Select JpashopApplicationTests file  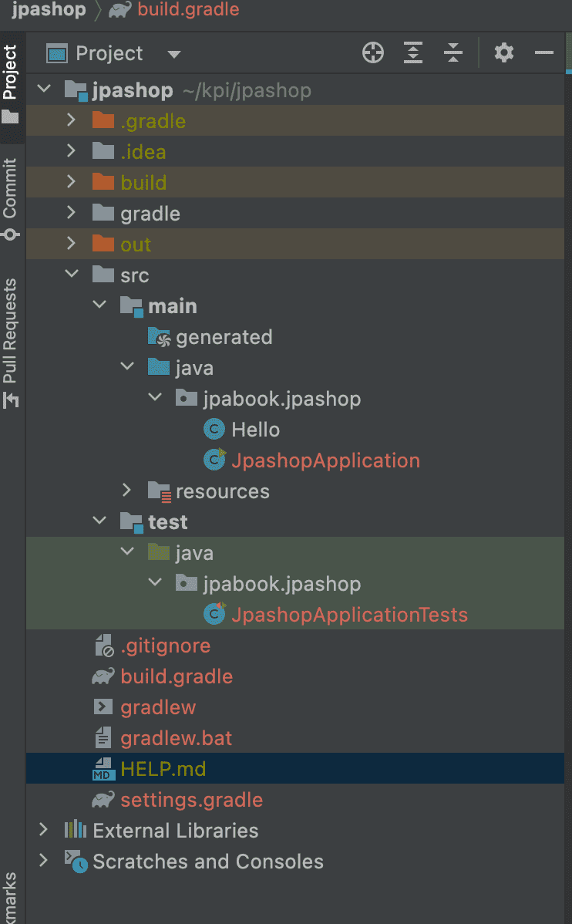(349, 615)
